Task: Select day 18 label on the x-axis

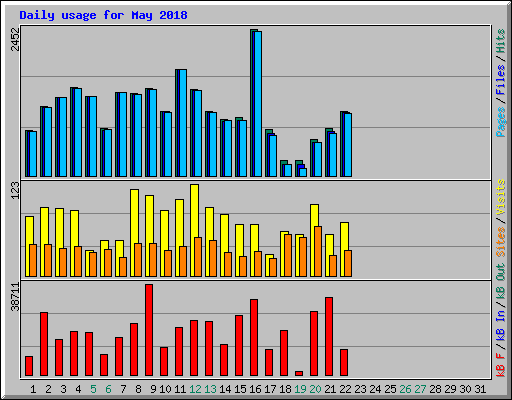Action: (x=285, y=389)
